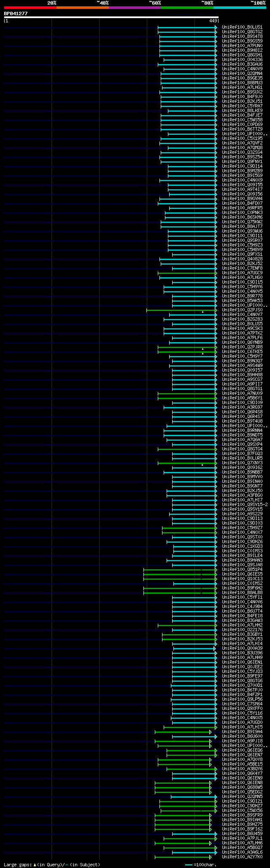
Task: Choose the UniRef100_Q6IEQ6 entry
Action: point(242,750)
